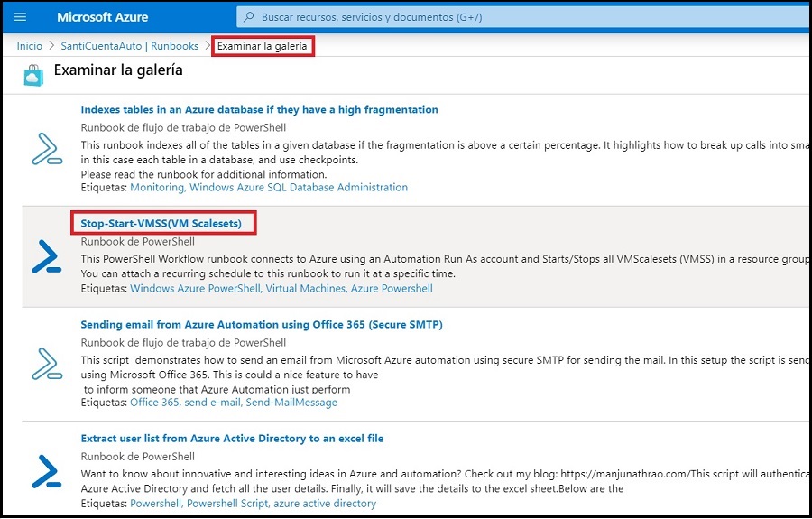Click PowerShell icon for Stop-Start-VMSS runbook

click(x=47, y=256)
